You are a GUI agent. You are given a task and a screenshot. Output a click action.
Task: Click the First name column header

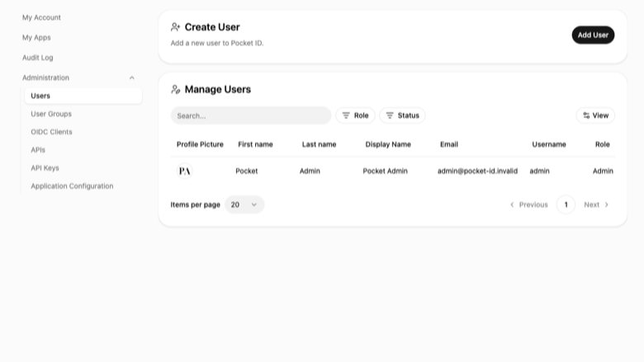[255, 144]
